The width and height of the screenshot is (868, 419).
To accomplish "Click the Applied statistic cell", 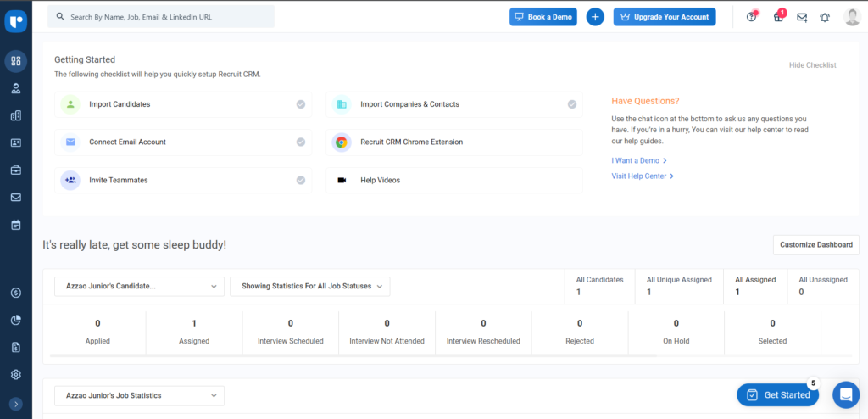I will [x=98, y=332].
